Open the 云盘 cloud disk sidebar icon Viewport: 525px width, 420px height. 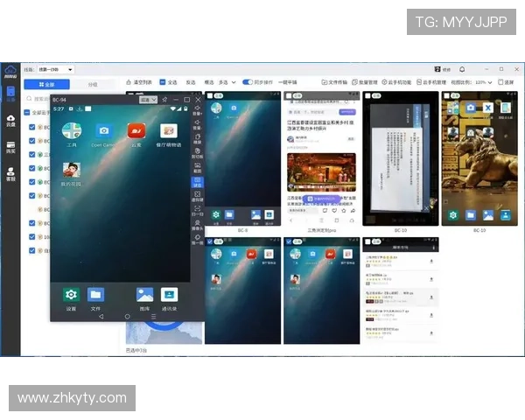coord(10,120)
